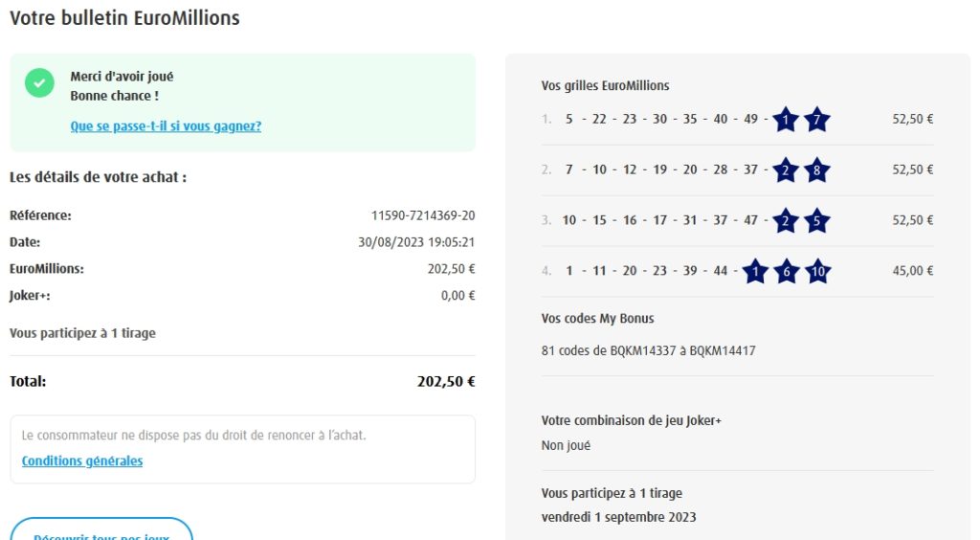980x540 pixels.
Task: Click the draw date vendredi 1 septembre 2023
Action: click(x=618, y=518)
